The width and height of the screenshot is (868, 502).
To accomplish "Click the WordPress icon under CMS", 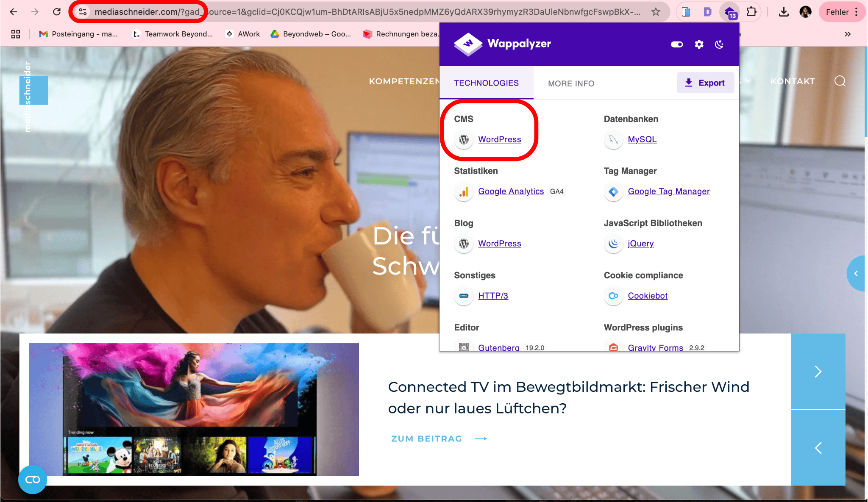I will (464, 139).
